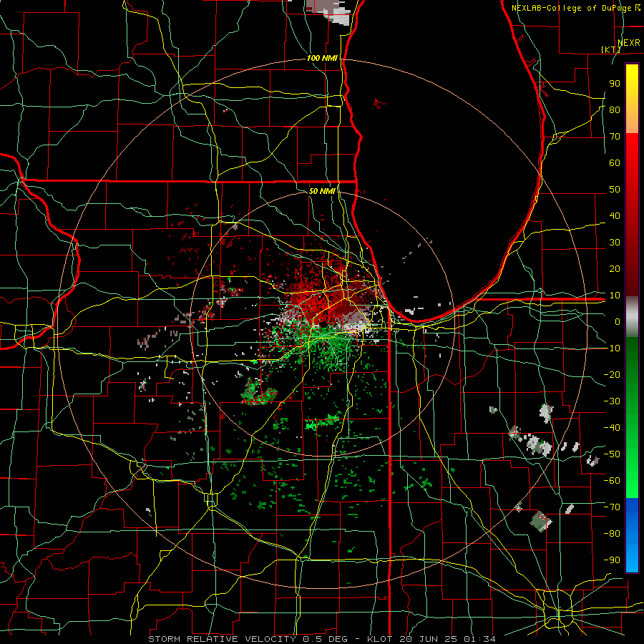Select the 100 NMI range ring label

coord(322,59)
